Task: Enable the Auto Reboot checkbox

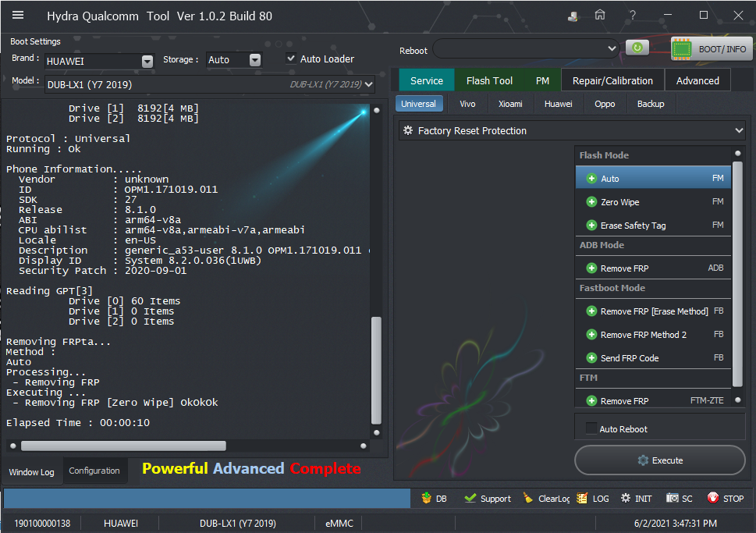Action: click(x=591, y=428)
